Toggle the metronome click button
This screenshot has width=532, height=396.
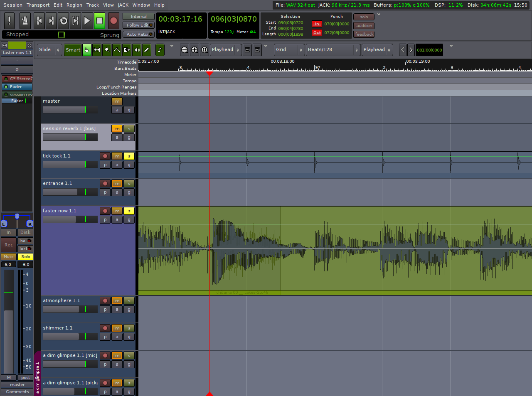click(x=25, y=20)
